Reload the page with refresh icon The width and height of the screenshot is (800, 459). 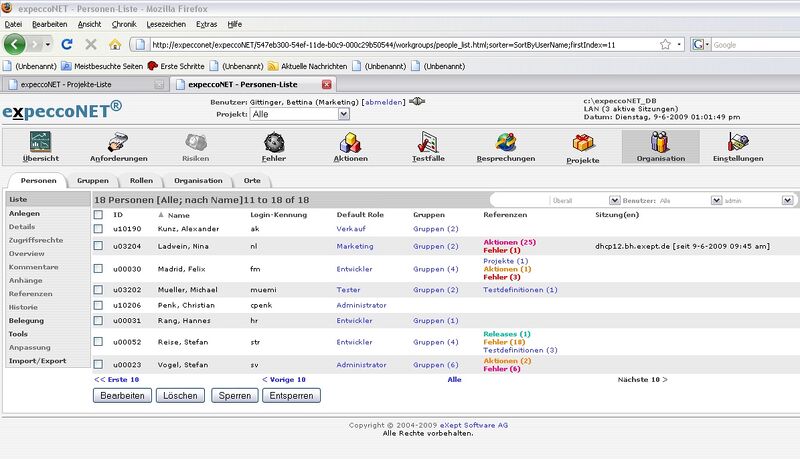(x=67, y=44)
